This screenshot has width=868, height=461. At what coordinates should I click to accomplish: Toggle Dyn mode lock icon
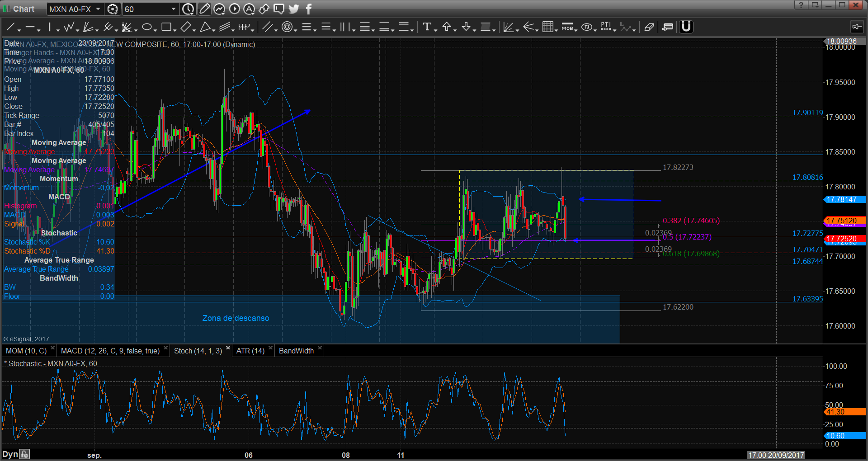click(x=25, y=454)
